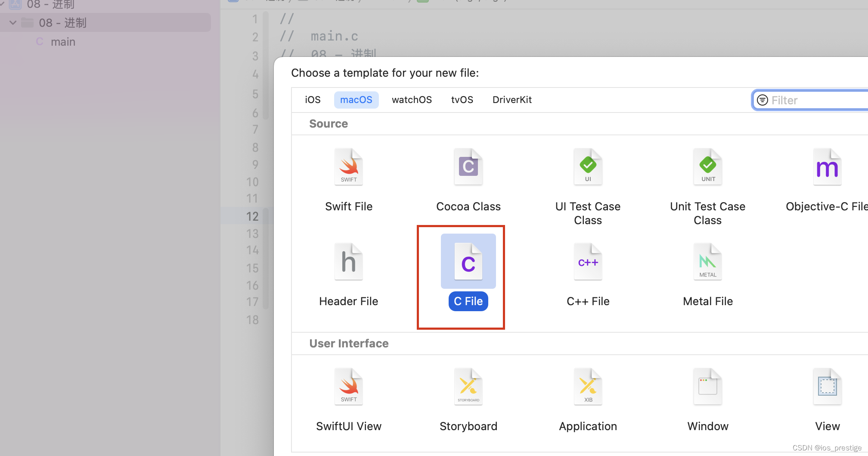Choose the UI Test Case Class template

588,167
